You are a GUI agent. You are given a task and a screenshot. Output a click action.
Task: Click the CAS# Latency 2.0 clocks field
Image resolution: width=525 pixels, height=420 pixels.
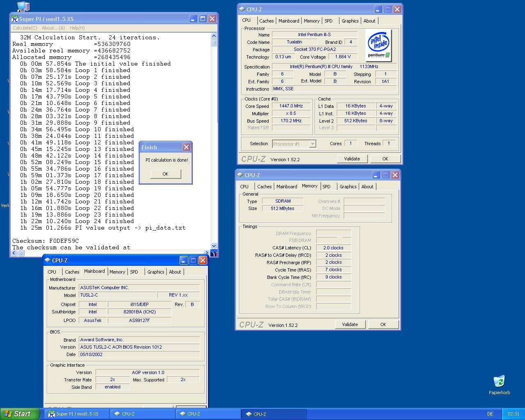[333, 248]
